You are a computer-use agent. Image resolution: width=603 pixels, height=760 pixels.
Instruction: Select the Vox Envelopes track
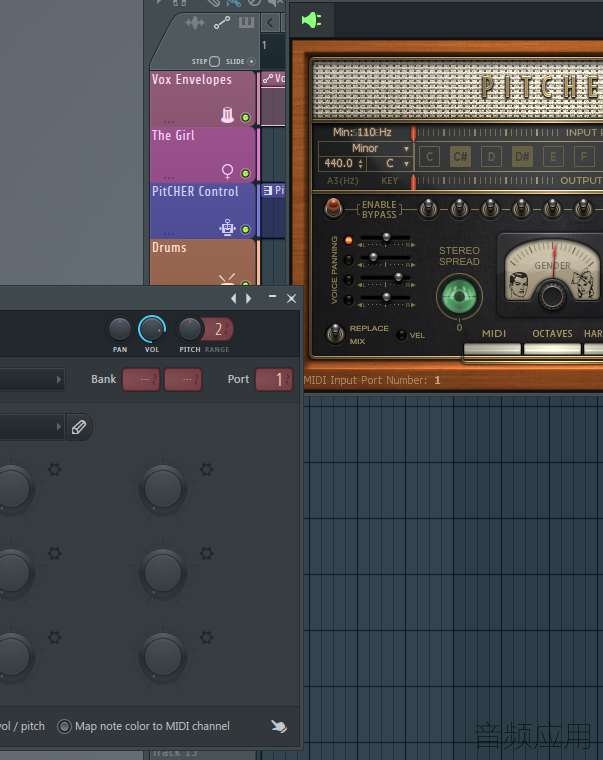point(203,99)
